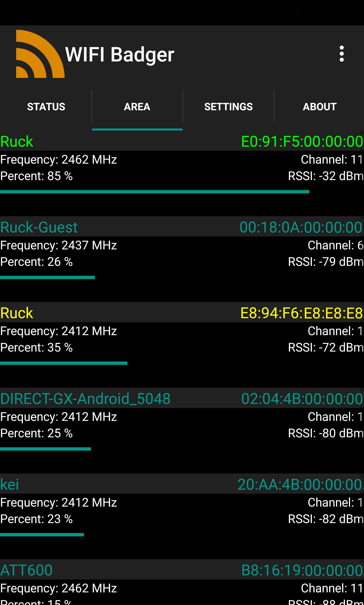Tap the kei network entry
Viewport: 364px width, 605px height.
point(10,484)
